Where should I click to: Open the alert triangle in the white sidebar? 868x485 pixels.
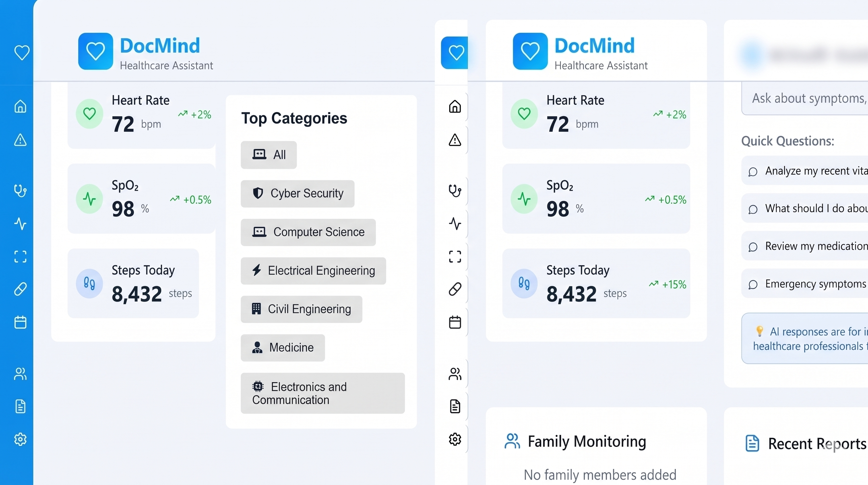click(455, 139)
